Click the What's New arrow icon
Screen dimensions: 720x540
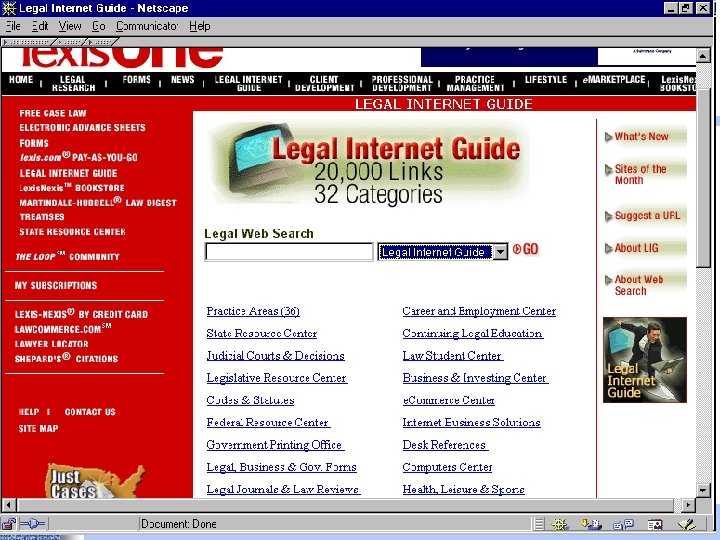pyautogui.click(x=608, y=137)
